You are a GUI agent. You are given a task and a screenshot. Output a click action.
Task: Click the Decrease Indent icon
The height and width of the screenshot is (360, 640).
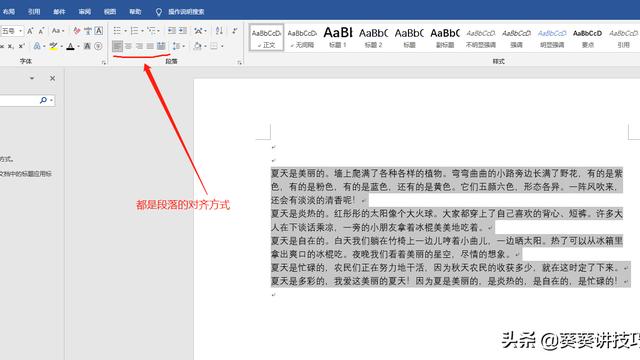coord(172,31)
